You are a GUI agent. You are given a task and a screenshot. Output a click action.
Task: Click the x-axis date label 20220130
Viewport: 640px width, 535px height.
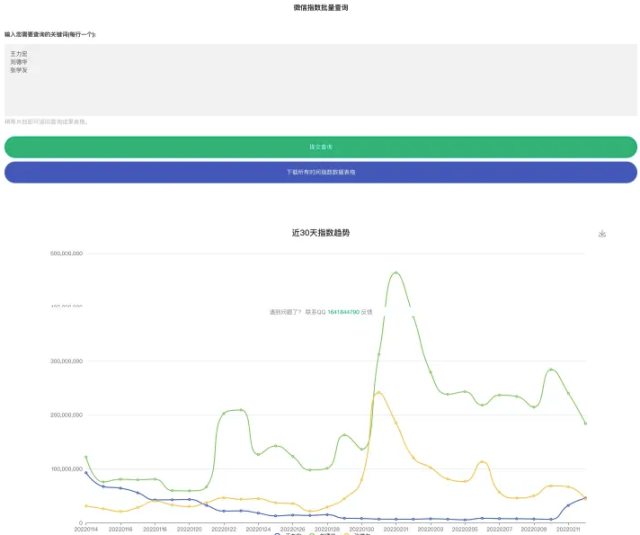point(362,529)
